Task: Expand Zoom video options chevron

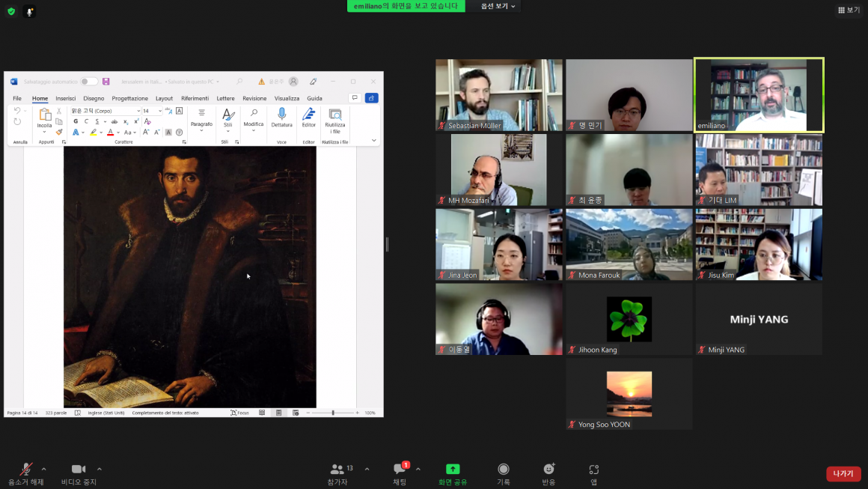Action: click(x=99, y=469)
